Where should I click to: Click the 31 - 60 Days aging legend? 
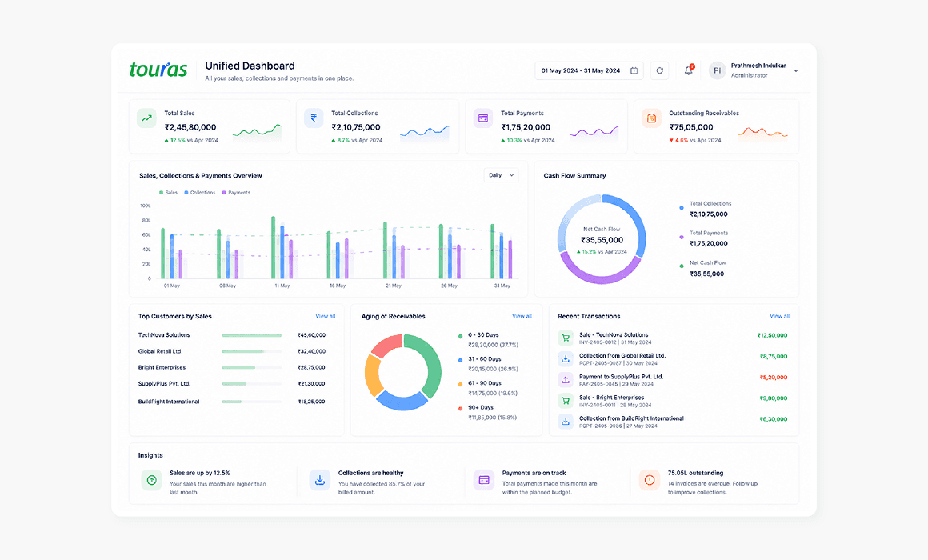point(488,364)
